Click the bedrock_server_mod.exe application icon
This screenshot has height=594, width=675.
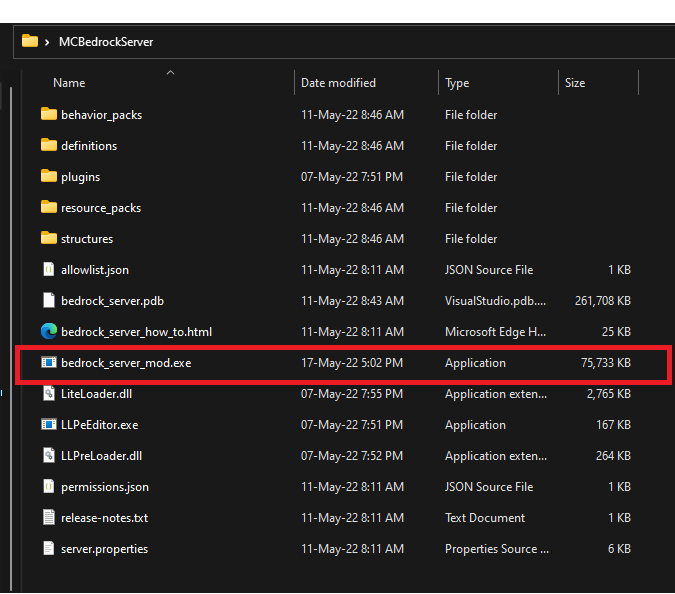pos(49,362)
